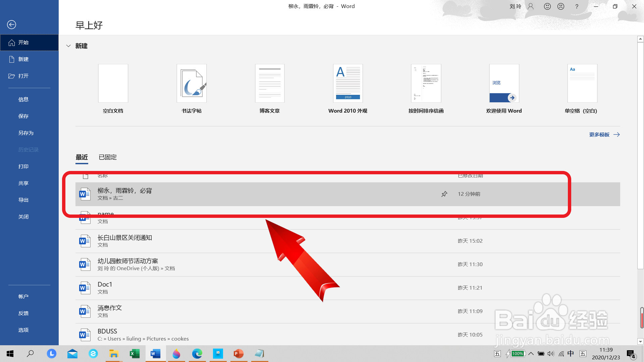This screenshot has width=644, height=362.
Task: Click Word icon beside 消息作文
Action: click(x=85, y=311)
